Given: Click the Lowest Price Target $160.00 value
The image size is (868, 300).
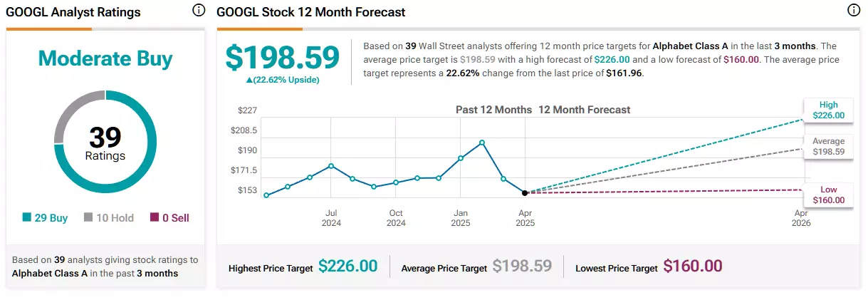Looking at the screenshot, I should point(693,267).
